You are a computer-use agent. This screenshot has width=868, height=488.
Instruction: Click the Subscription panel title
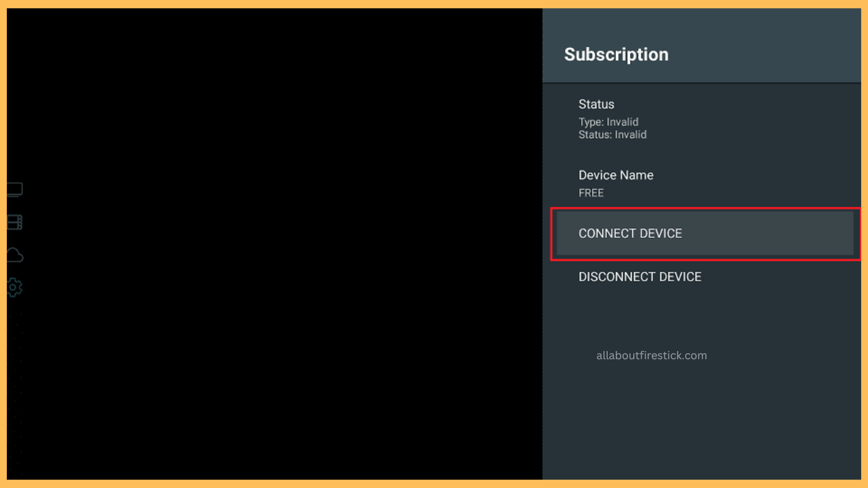point(616,54)
